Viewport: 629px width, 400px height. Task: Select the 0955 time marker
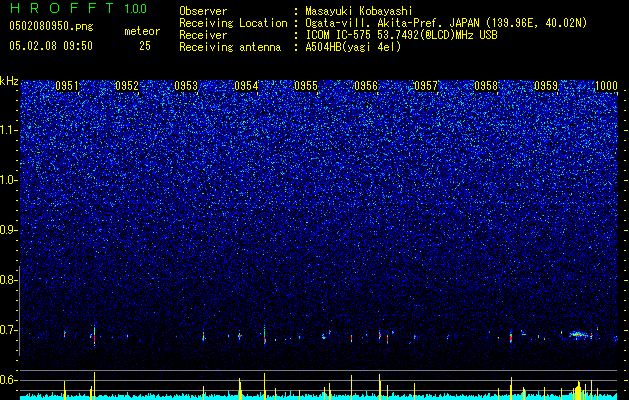(306, 86)
